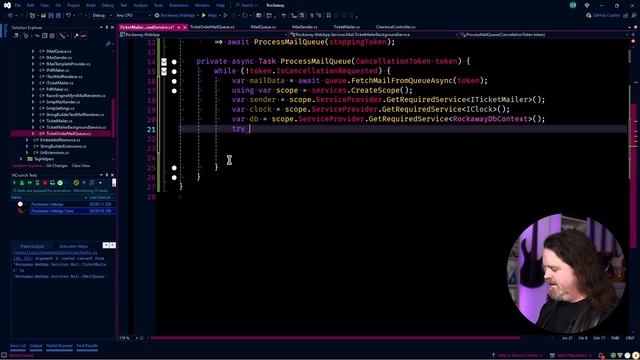Select SmtpSettings.cs in Solution Explorer

tap(60, 108)
